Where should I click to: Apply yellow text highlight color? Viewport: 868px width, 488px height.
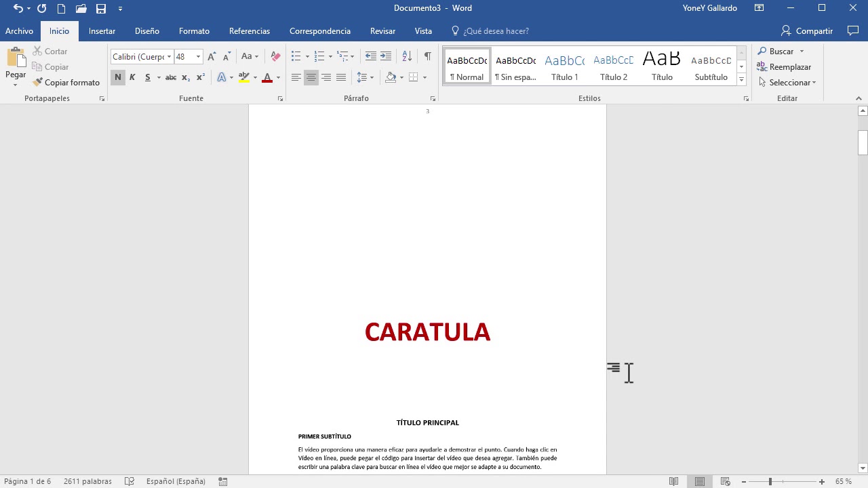click(244, 77)
